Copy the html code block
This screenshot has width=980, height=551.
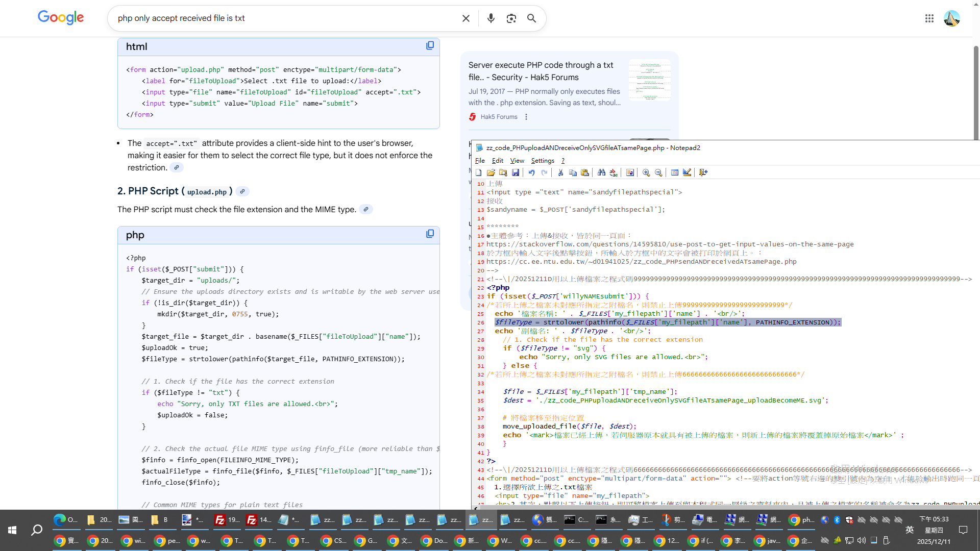pos(430,46)
